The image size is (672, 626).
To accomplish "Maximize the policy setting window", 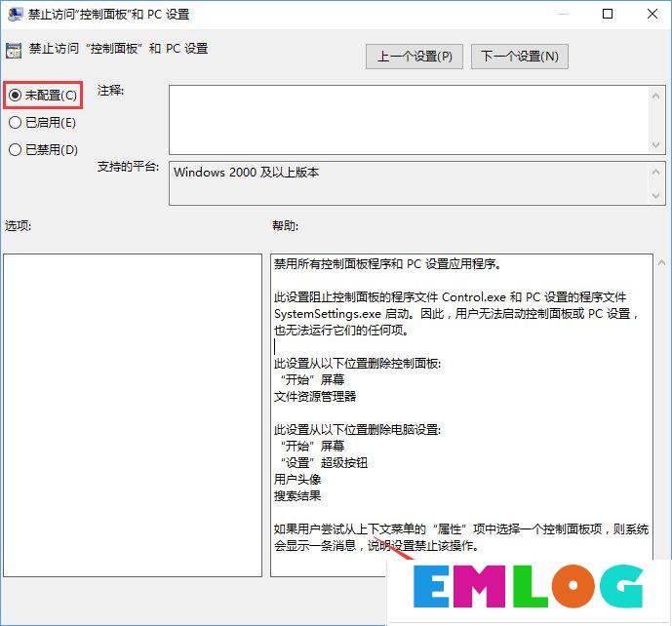I will click(608, 15).
